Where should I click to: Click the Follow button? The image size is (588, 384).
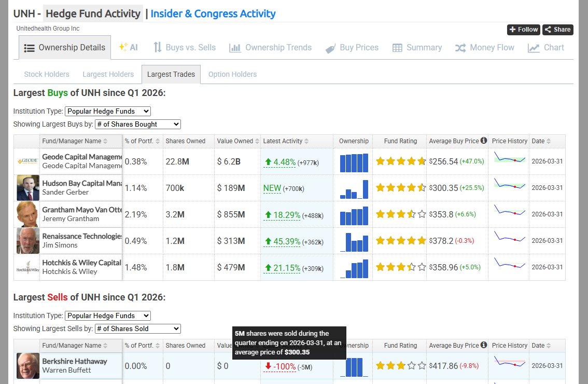(524, 30)
